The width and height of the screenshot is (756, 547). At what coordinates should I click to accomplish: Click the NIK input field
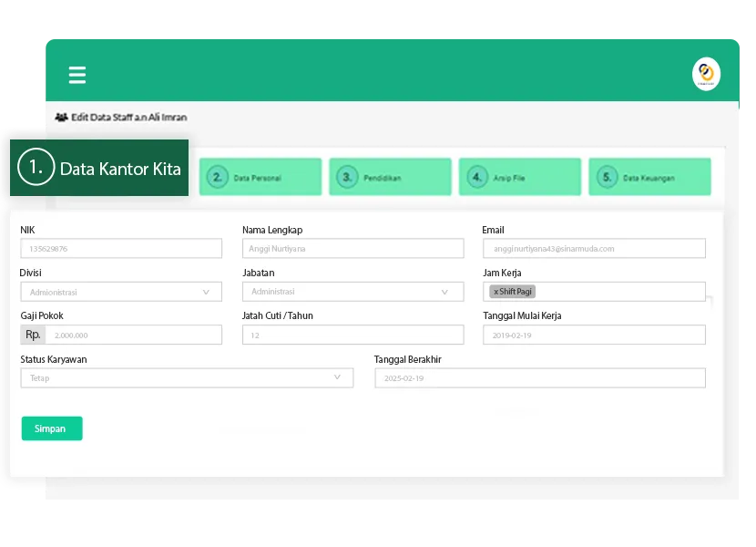pos(120,248)
